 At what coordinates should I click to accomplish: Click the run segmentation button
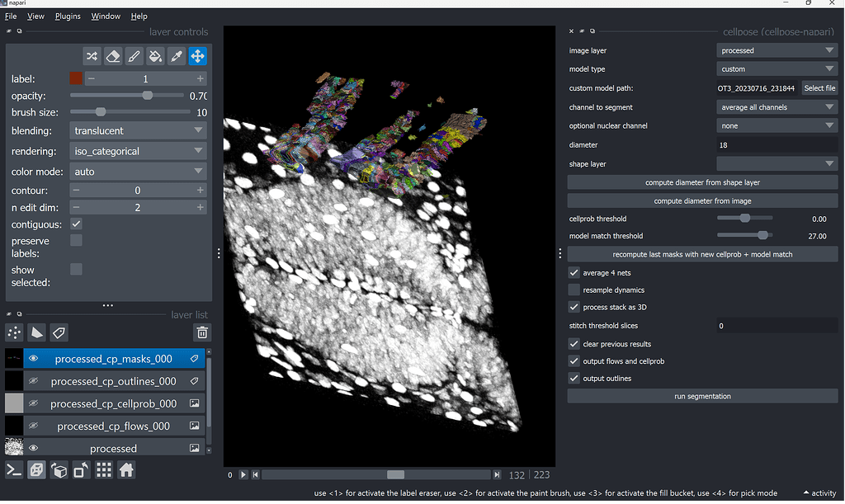pyautogui.click(x=701, y=396)
